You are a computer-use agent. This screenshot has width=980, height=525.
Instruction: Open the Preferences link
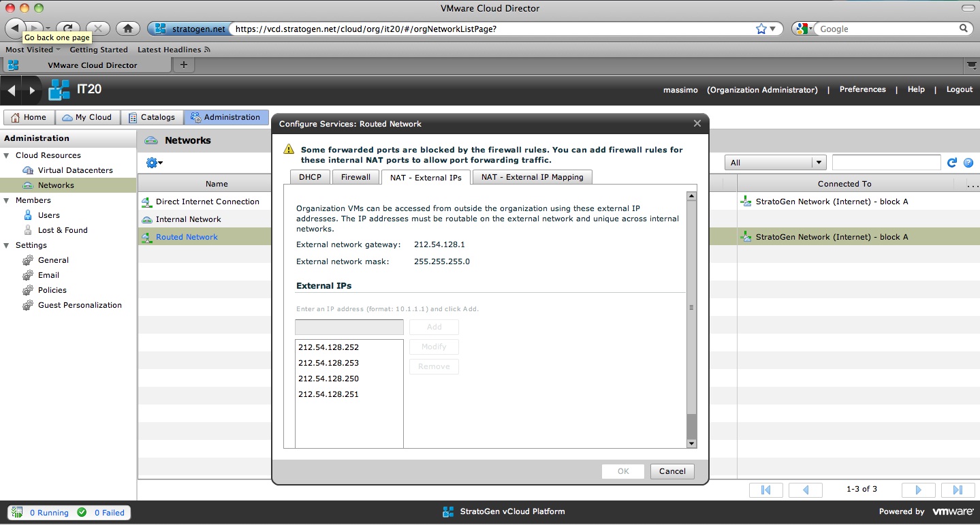pyautogui.click(x=862, y=89)
